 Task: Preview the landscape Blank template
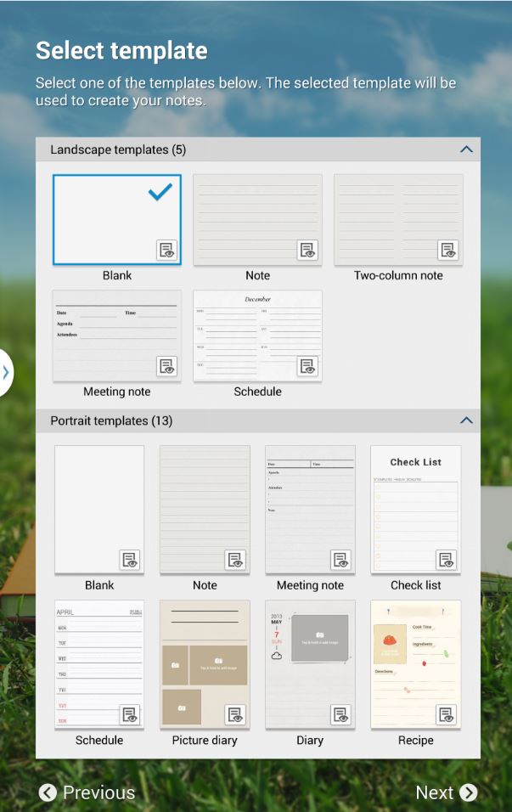click(x=166, y=250)
